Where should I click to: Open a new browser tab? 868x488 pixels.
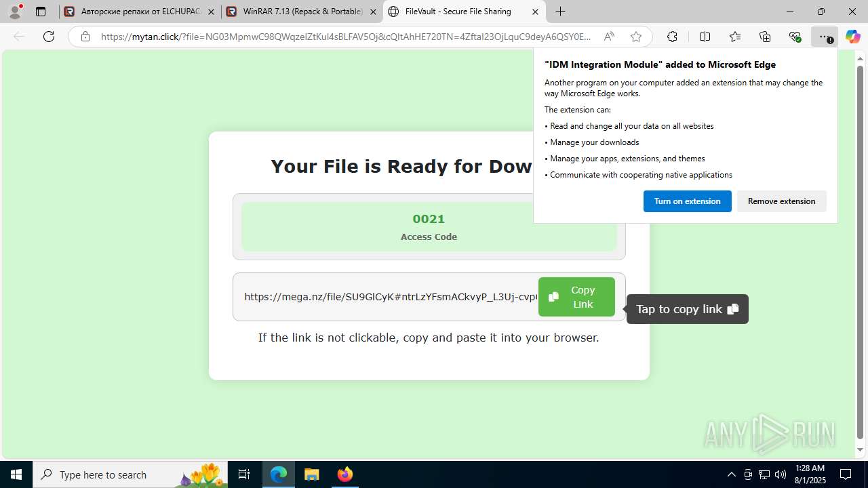click(560, 12)
